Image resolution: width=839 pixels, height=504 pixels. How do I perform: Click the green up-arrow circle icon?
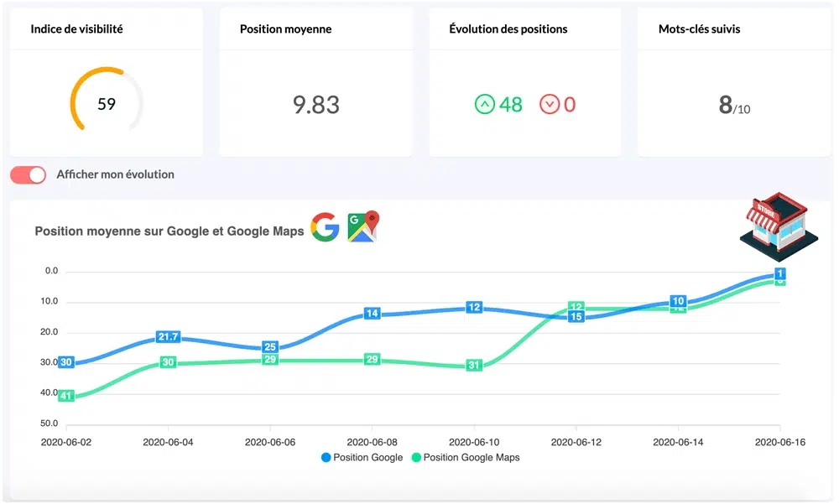click(485, 105)
